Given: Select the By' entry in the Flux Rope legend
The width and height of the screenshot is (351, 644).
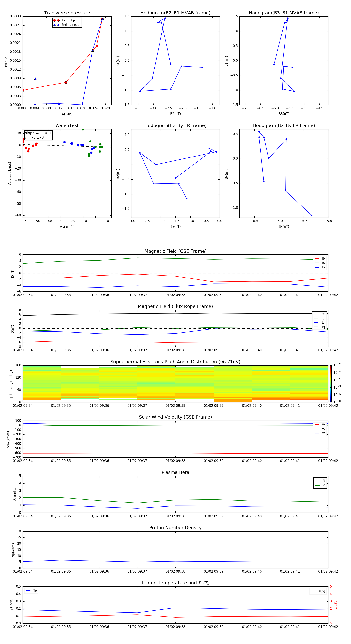Looking at the screenshot, I should [x=320, y=318].
